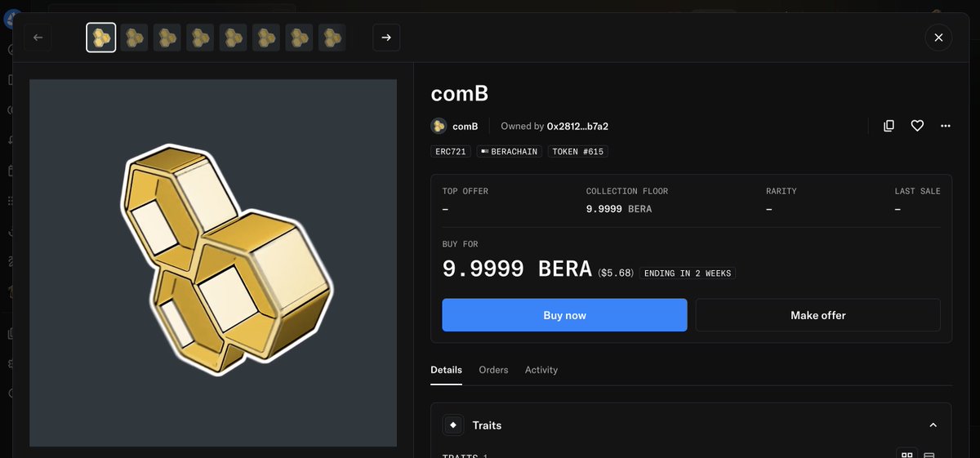Select the second thumbnail in the carousel
Image resolution: width=980 pixels, height=458 pixels.
click(x=134, y=38)
